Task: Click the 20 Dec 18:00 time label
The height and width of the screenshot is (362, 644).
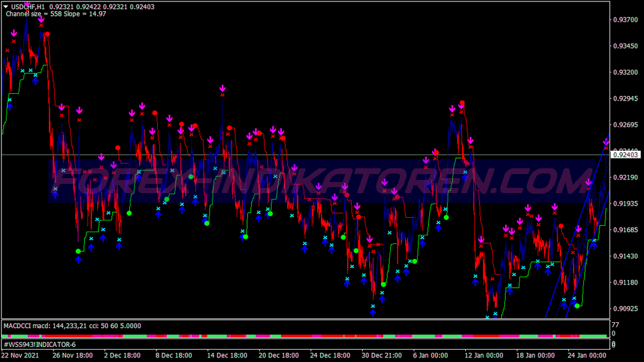Action: (279, 355)
